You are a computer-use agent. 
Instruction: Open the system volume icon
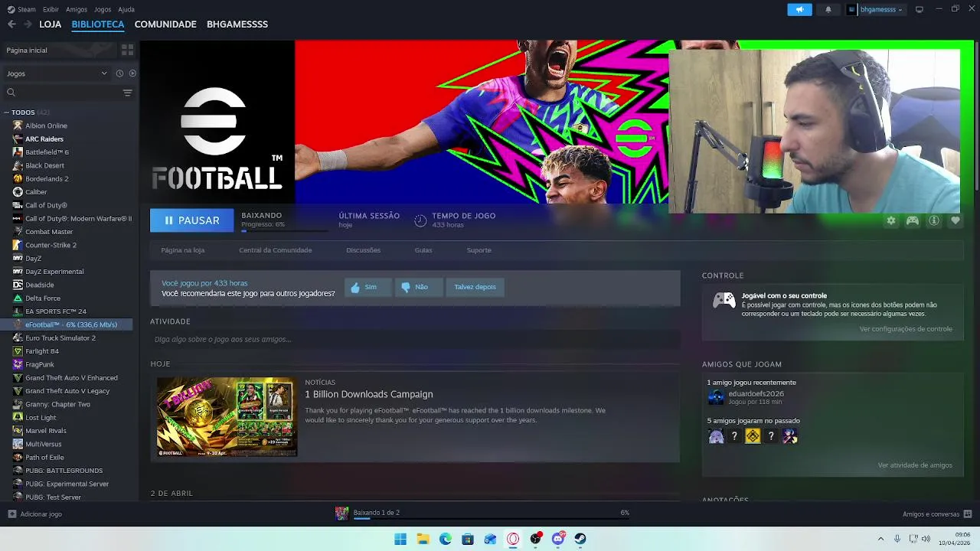coord(926,539)
